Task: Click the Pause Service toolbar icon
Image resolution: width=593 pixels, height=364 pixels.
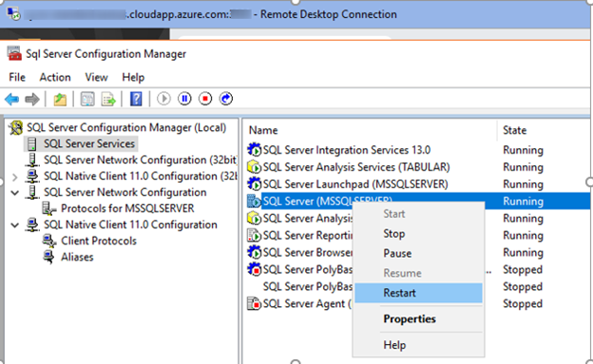Action: (x=184, y=99)
